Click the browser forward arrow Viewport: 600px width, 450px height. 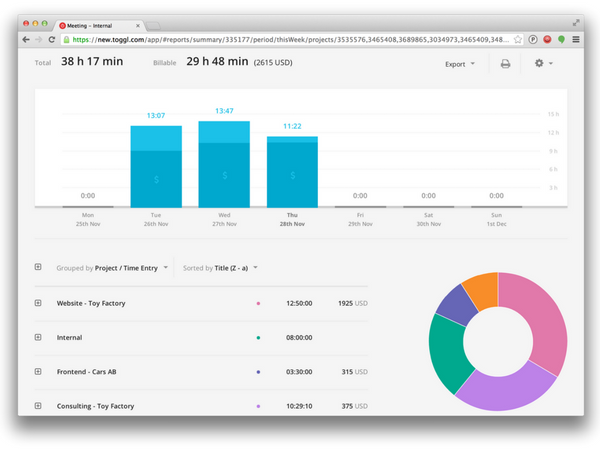tap(39, 39)
